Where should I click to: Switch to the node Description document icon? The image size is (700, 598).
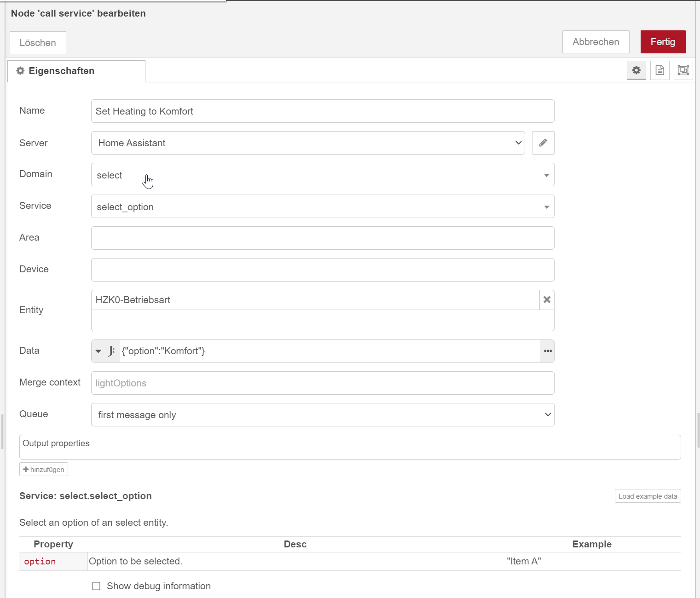pyautogui.click(x=660, y=70)
